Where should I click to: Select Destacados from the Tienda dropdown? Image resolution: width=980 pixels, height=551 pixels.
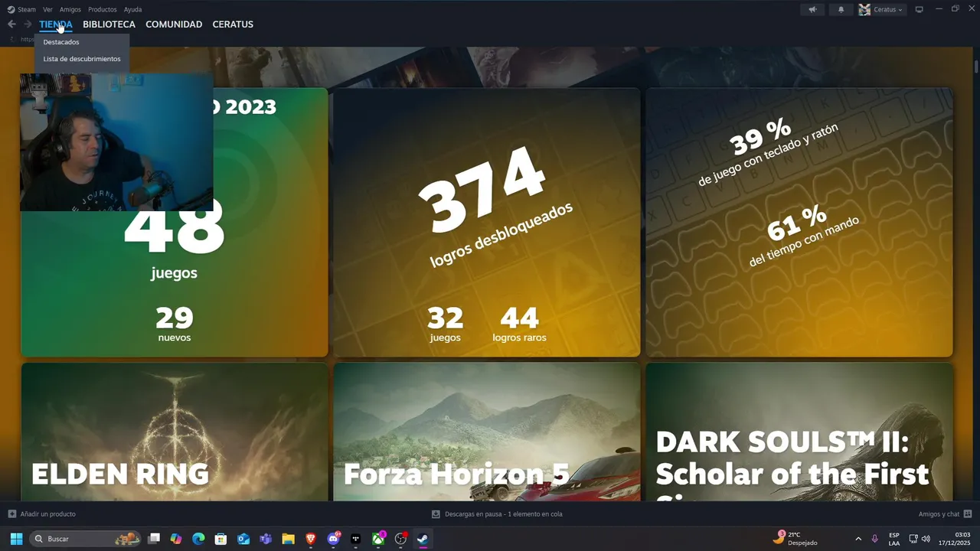coord(61,42)
